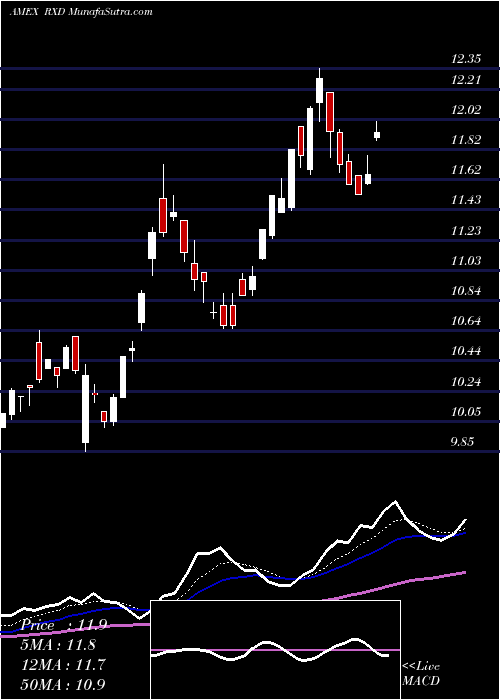
Task: Click the 12.35 price axis label
Action: click(x=466, y=58)
